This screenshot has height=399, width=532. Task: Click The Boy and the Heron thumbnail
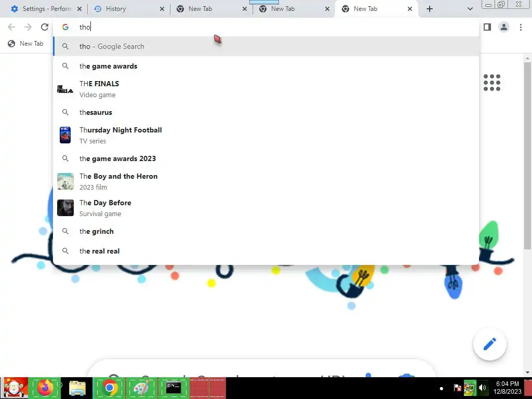65,181
